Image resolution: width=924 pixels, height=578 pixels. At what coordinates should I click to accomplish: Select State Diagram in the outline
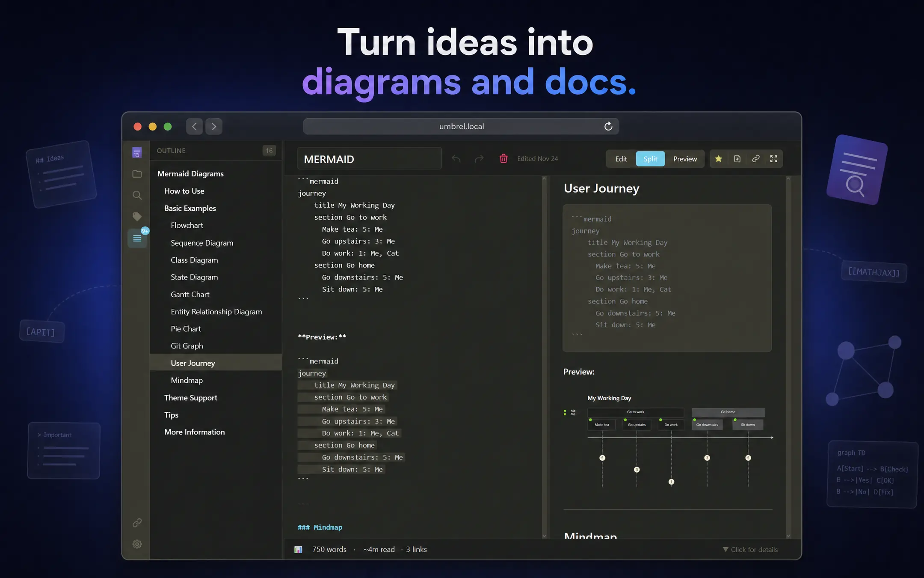pyautogui.click(x=216, y=277)
